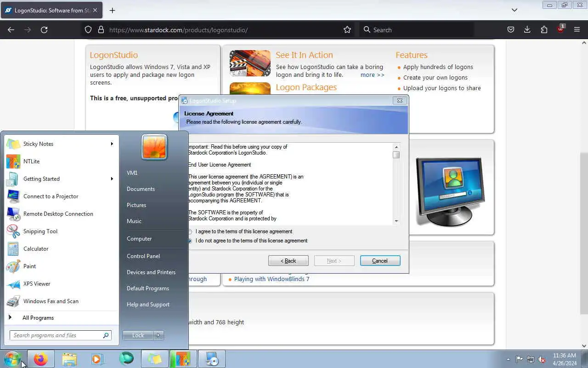Open Default Programs
This screenshot has width=588, height=368.
click(x=148, y=288)
